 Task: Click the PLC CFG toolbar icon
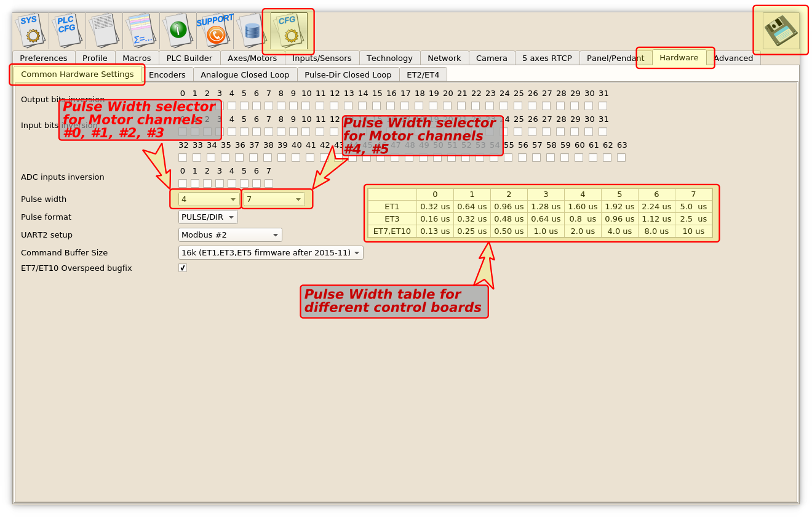(x=67, y=30)
